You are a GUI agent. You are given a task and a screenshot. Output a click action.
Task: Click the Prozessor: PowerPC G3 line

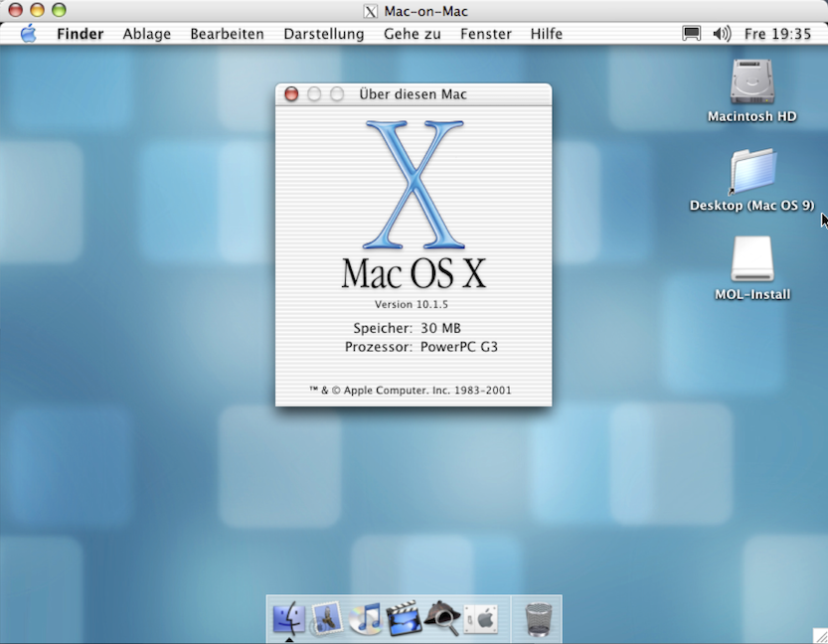pos(421,347)
